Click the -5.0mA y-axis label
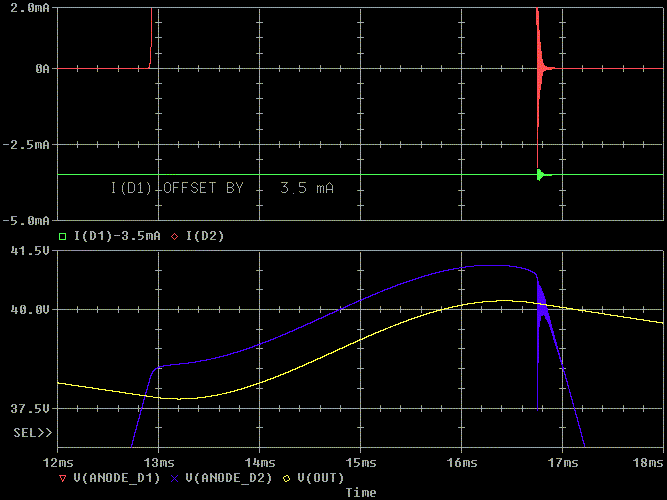 point(27,220)
